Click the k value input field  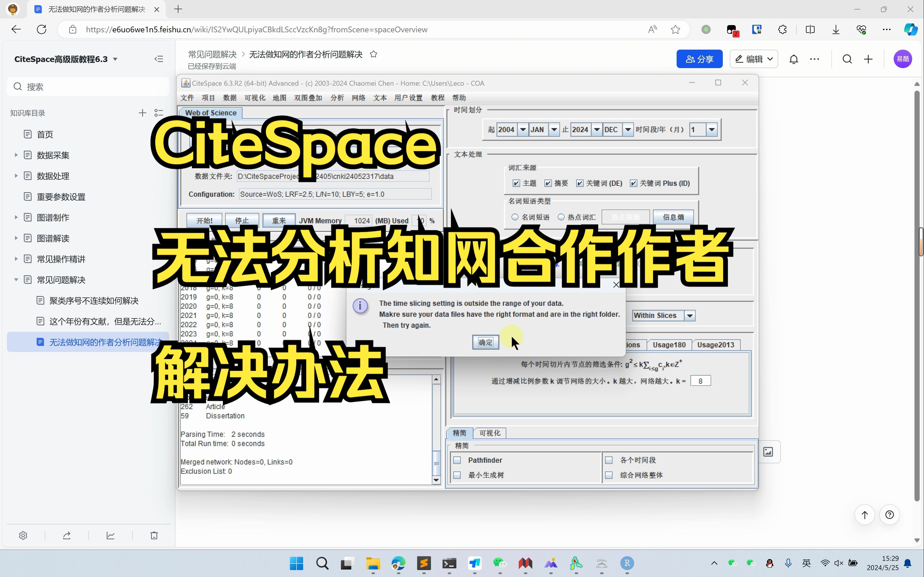point(701,381)
